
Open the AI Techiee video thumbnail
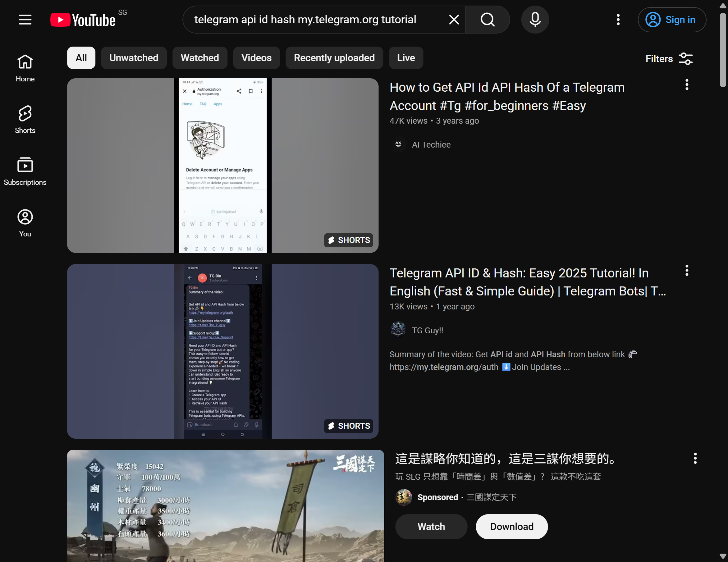[223, 165]
